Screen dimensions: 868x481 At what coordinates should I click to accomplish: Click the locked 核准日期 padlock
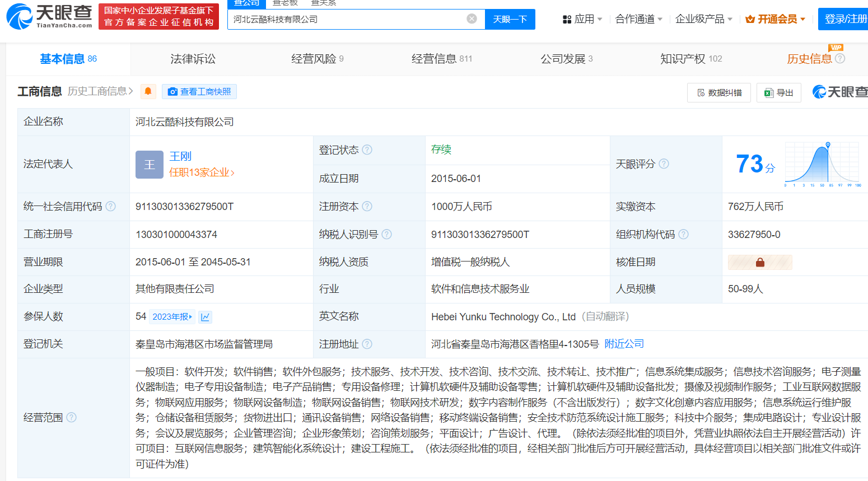pos(760,262)
